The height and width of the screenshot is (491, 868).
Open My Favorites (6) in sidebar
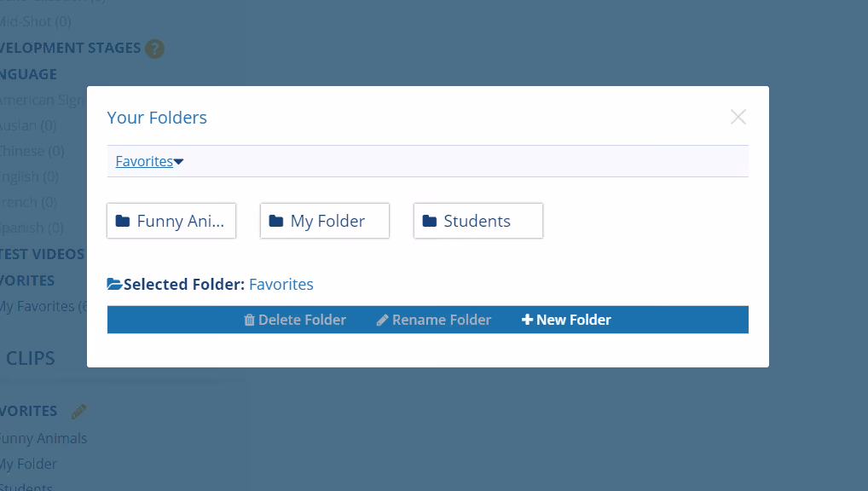pos(43,306)
